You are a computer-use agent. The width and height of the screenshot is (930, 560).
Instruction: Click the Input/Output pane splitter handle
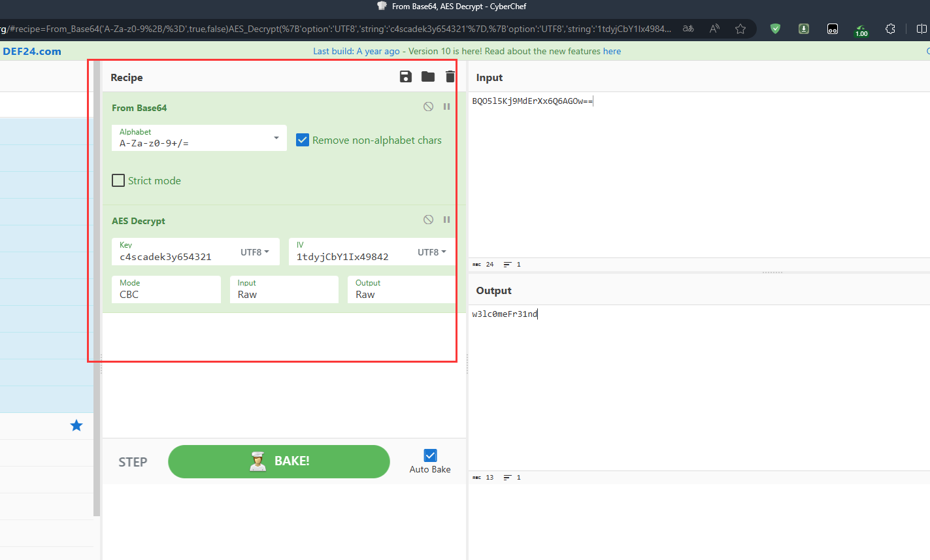772,272
